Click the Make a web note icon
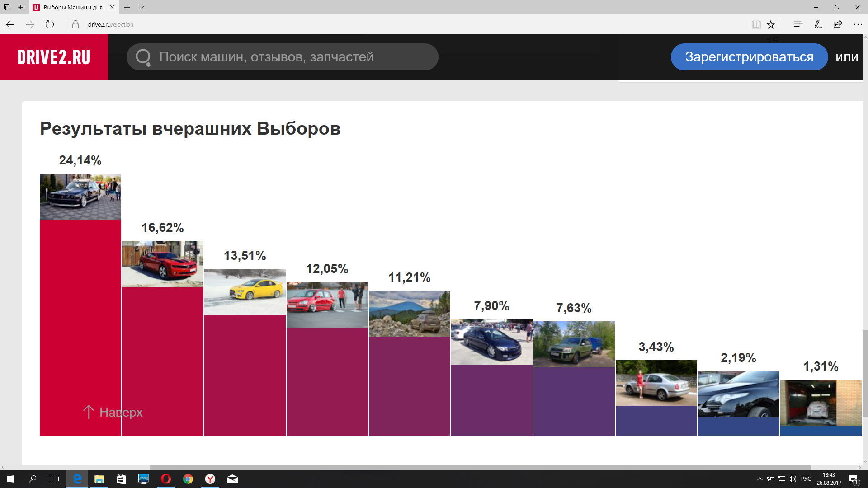Image resolution: width=868 pixels, height=488 pixels. [818, 24]
